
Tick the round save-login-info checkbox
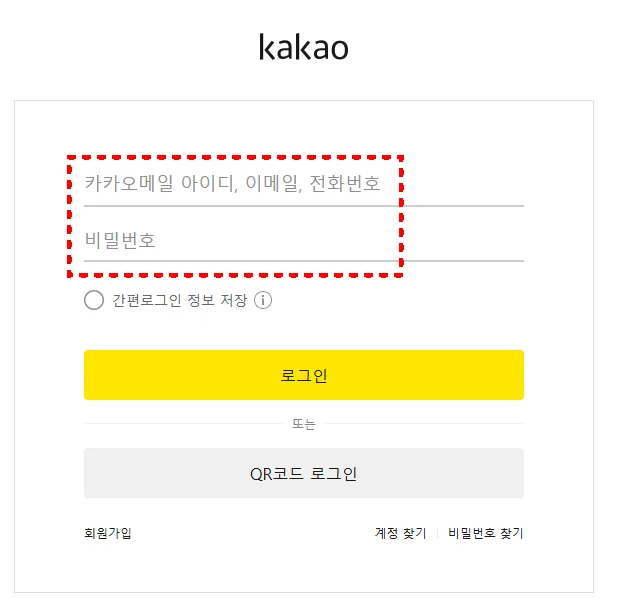coord(94,300)
